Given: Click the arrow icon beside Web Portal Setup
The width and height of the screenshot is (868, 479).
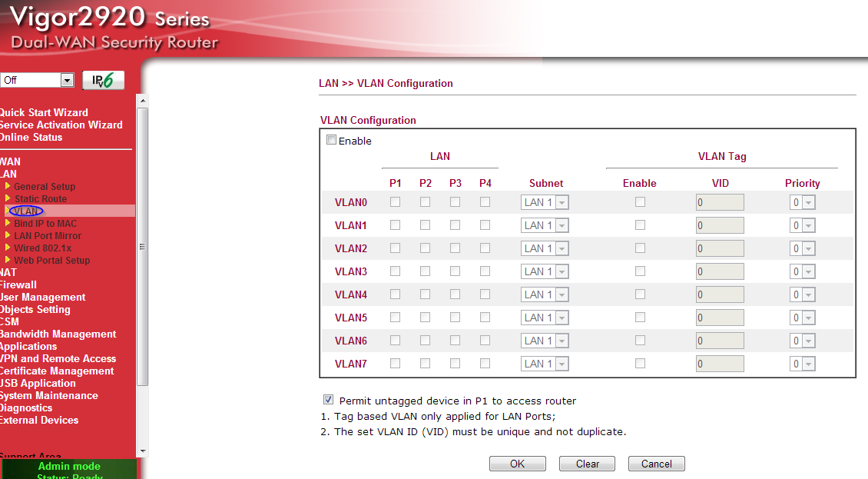Looking at the screenshot, I should tap(8, 260).
